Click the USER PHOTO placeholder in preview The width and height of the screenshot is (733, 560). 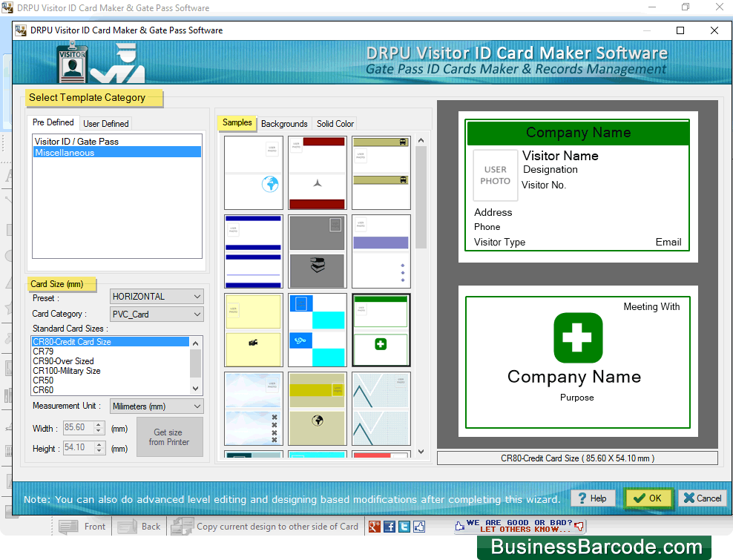(495, 175)
